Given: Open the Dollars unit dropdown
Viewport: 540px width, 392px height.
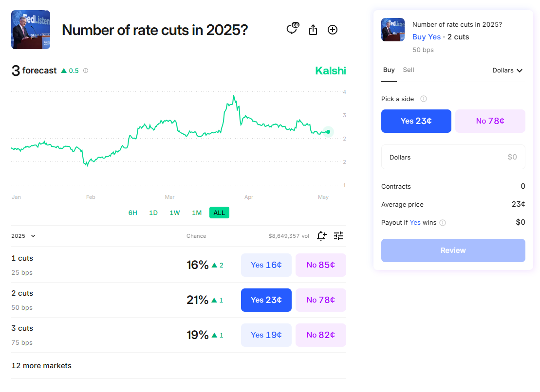Looking at the screenshot, I should [x=508, y=71].
